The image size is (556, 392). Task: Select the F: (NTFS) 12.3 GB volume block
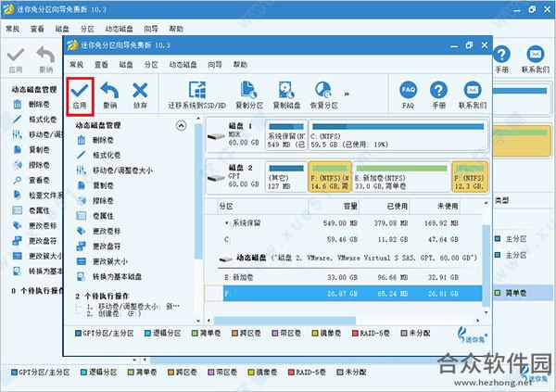470,177
